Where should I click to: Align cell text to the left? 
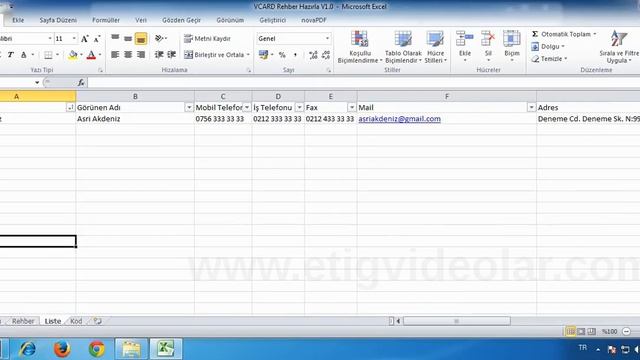(x=116, y=55)
